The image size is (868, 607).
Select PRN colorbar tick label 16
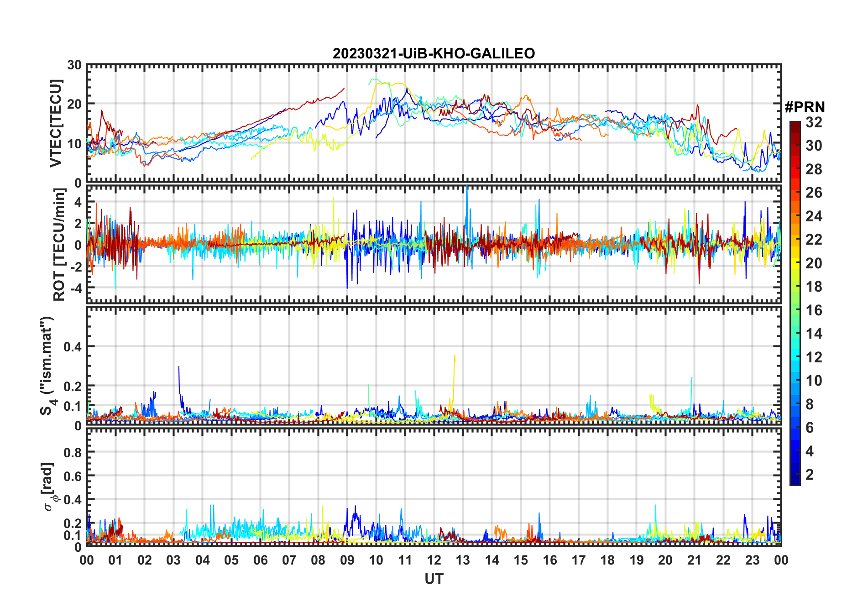point(814,310)
